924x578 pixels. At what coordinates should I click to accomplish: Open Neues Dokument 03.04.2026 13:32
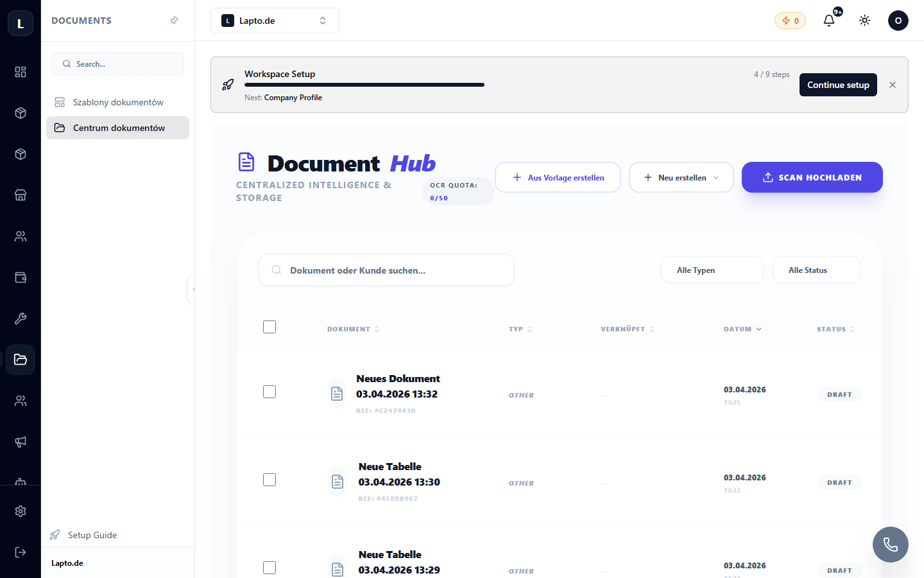click(398, 386)
